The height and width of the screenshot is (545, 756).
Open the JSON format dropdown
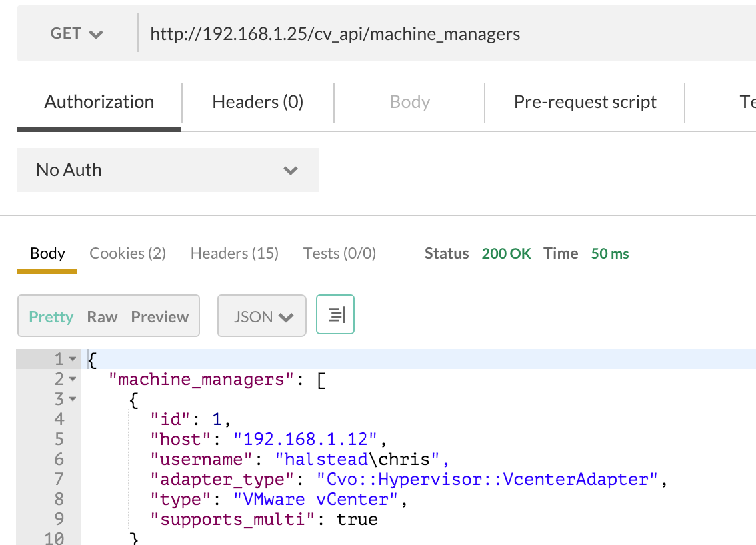point(262,317)
